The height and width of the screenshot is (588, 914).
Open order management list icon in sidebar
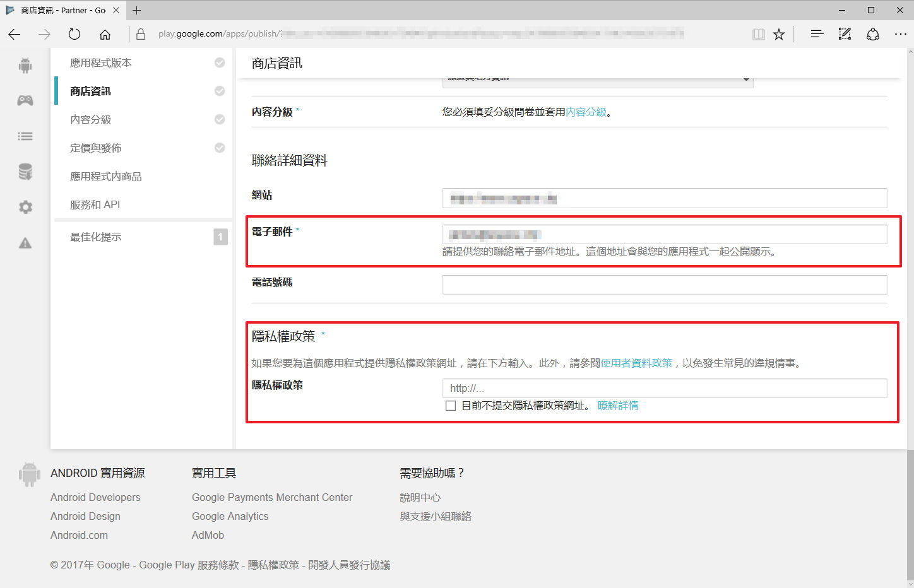(x=25, y=136)
